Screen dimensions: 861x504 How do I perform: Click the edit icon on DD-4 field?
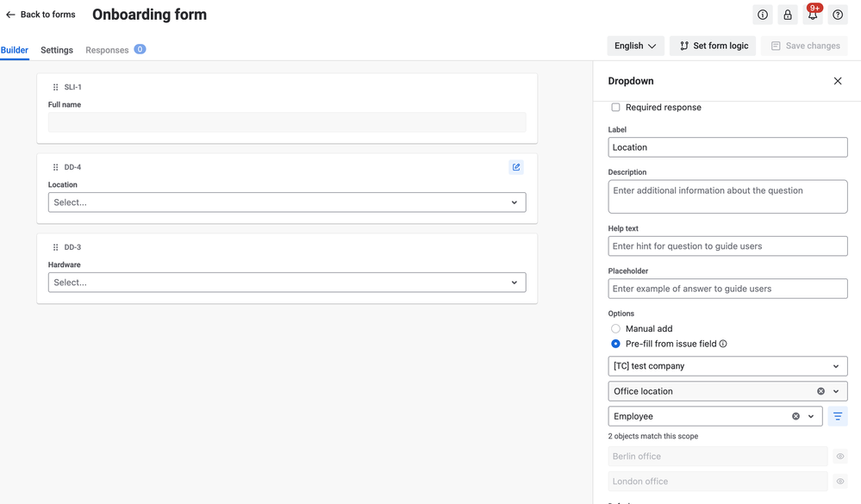click(x=516, y=167)
